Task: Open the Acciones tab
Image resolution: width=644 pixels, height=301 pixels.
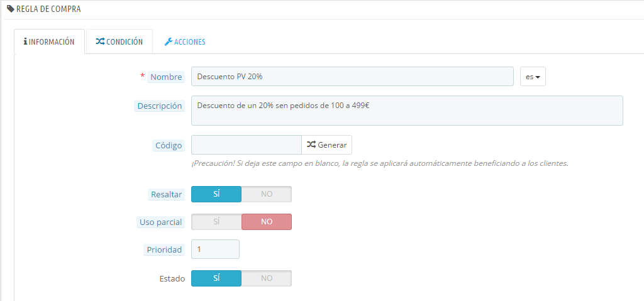Action: tap(185, 42)
